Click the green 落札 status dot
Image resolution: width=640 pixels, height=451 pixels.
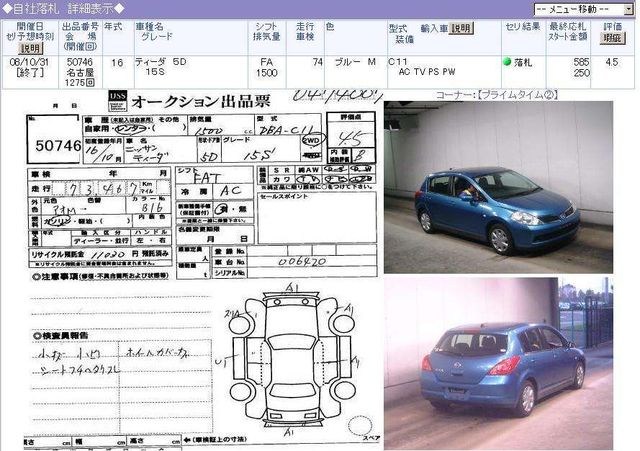tap(508, 62)
